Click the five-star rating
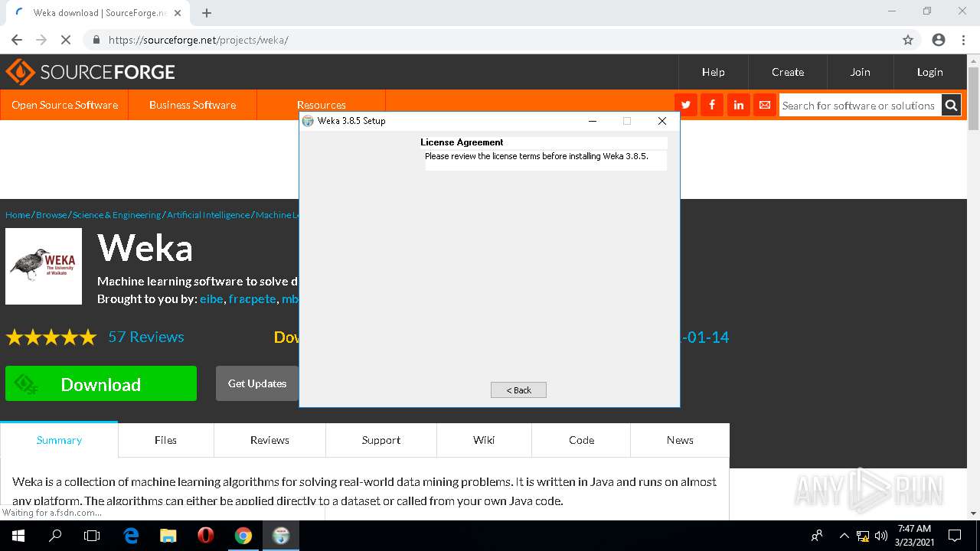Image resolution: width=980 pixels, height=551 pixels. (51, 337)
